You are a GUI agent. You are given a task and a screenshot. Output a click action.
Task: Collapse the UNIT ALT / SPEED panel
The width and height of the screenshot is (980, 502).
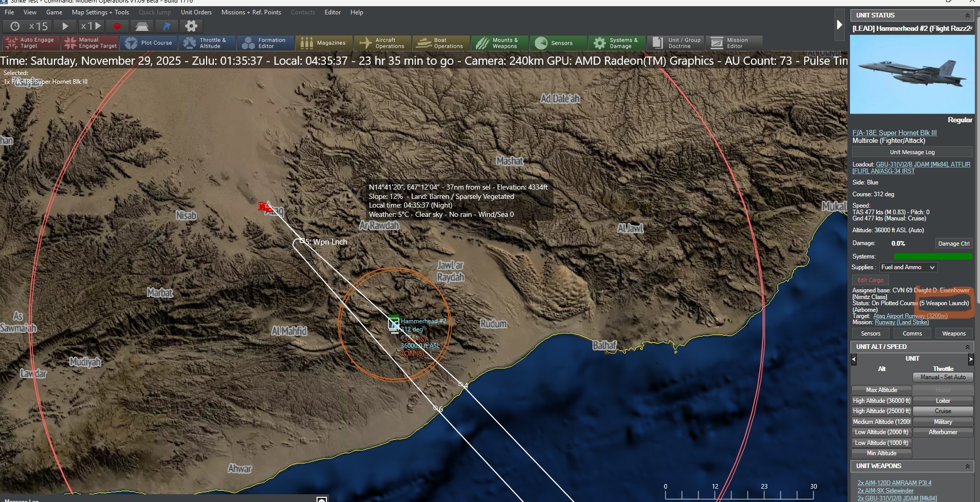tap(967, 347)
